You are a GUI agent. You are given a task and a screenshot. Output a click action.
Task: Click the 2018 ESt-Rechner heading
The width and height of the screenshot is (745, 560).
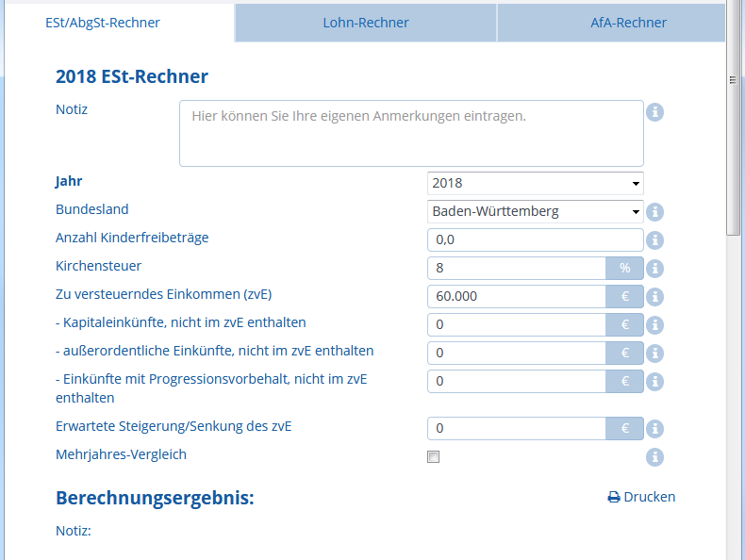[x=132, y=76]
